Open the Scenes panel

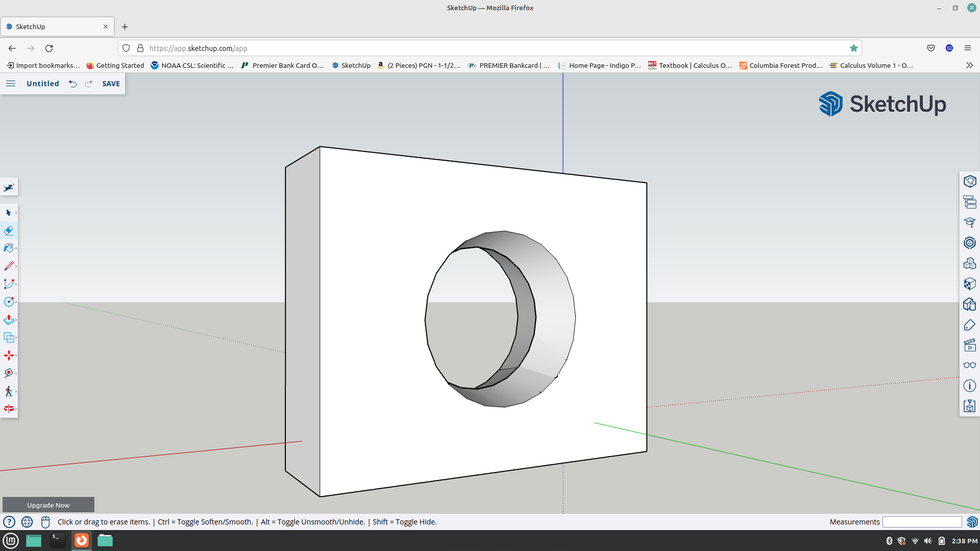coord(970,345)
